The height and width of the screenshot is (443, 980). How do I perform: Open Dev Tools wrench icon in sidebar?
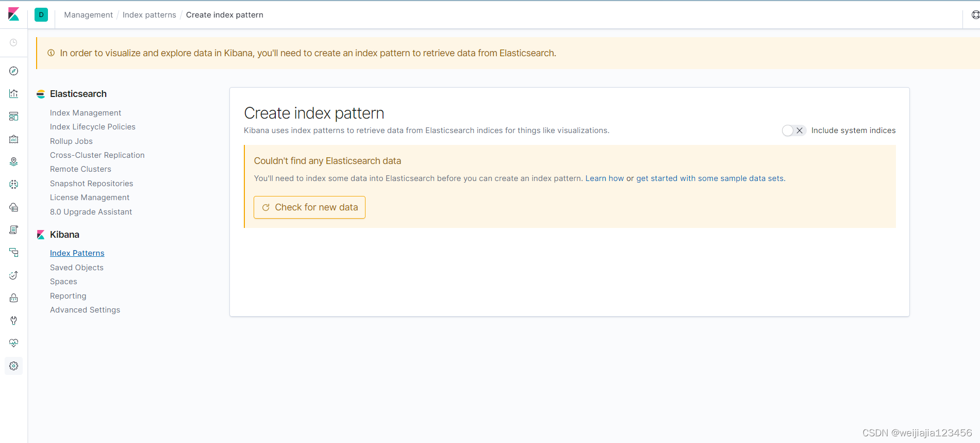point(14,321)
